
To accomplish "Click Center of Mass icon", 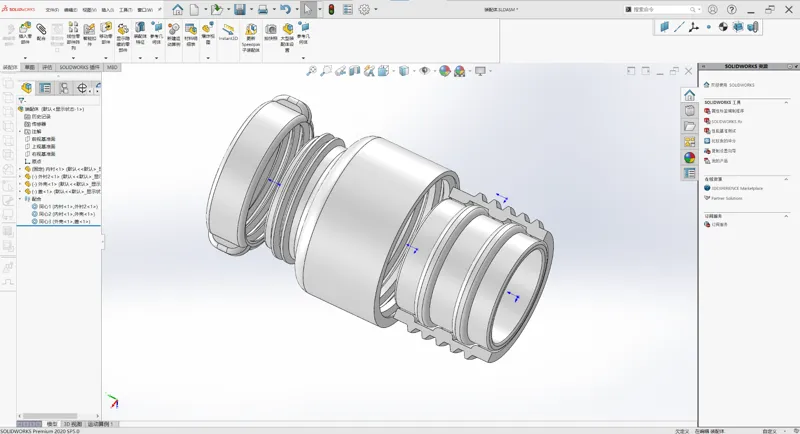I will pyautogui.click(x=723, y=27).
